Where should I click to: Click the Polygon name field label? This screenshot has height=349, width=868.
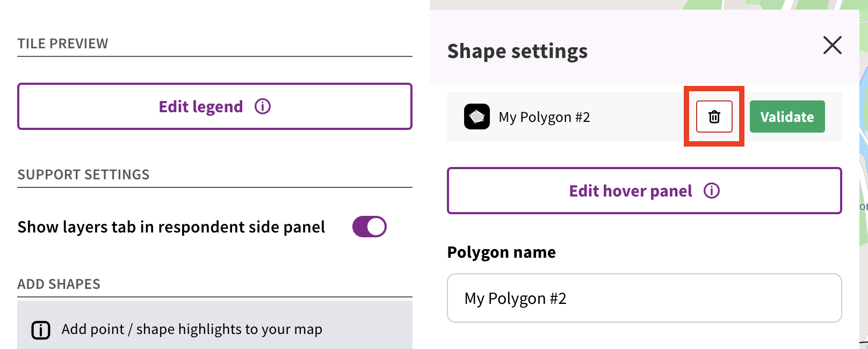[501, 252]
